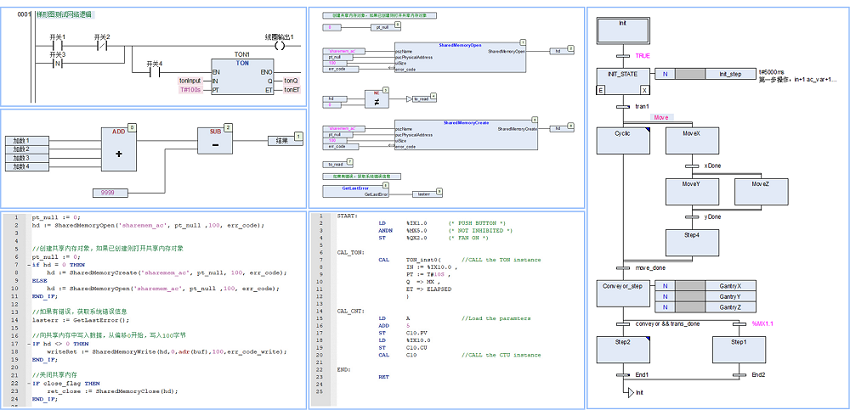Select the 开关2 negated contact
The height and width of the screenshot is (410, 850).
[101, 46]
